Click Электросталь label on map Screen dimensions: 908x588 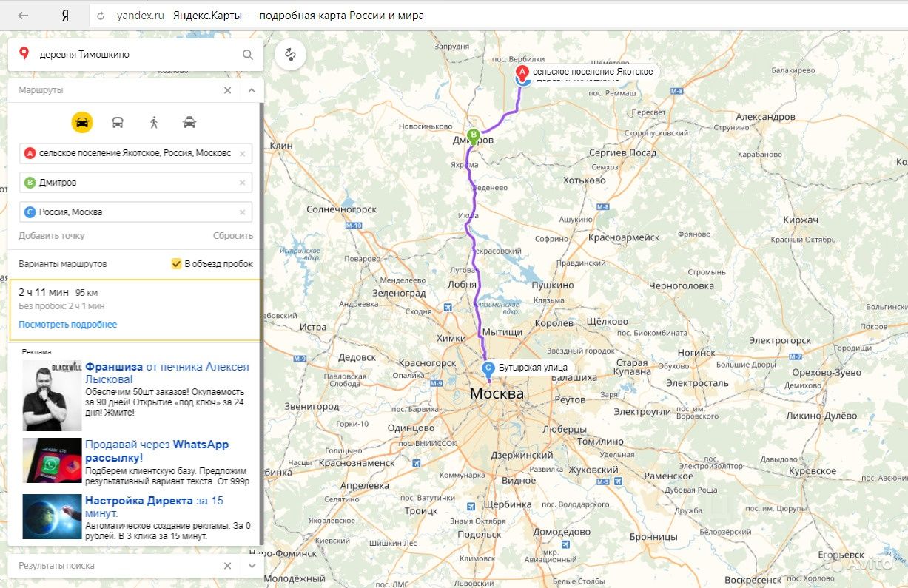[x=697, y=383]
